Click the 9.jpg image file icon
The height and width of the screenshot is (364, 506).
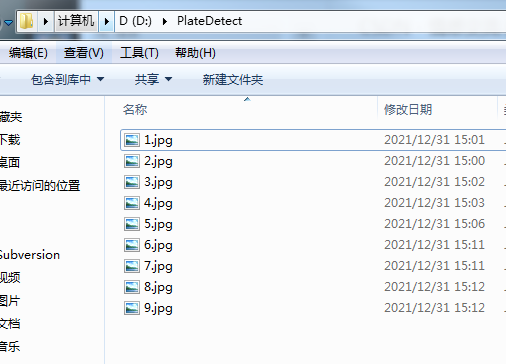coord(132,308)
